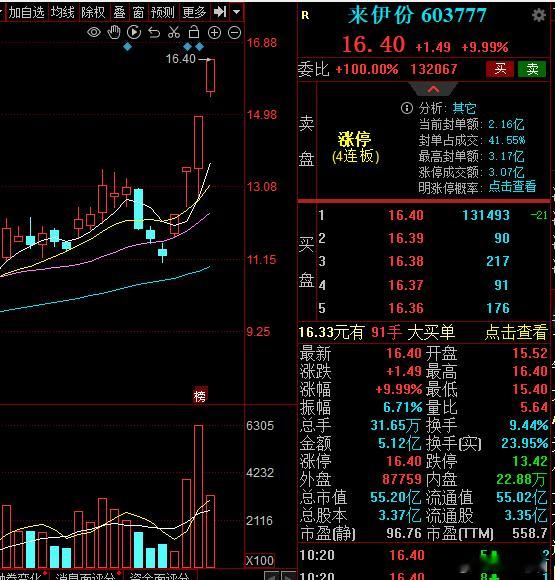555x580 pixels.
Task: Click the bid 2 price 16.39
Action: (406, 238)
